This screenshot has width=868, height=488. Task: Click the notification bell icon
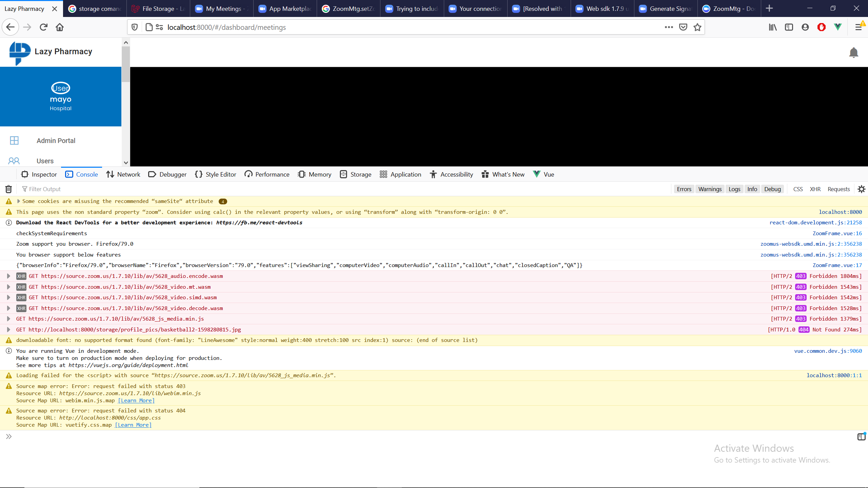[x=853, y=53]
